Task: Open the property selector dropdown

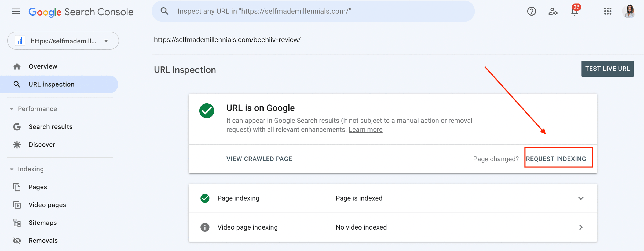Action: [x=63, y=41]
